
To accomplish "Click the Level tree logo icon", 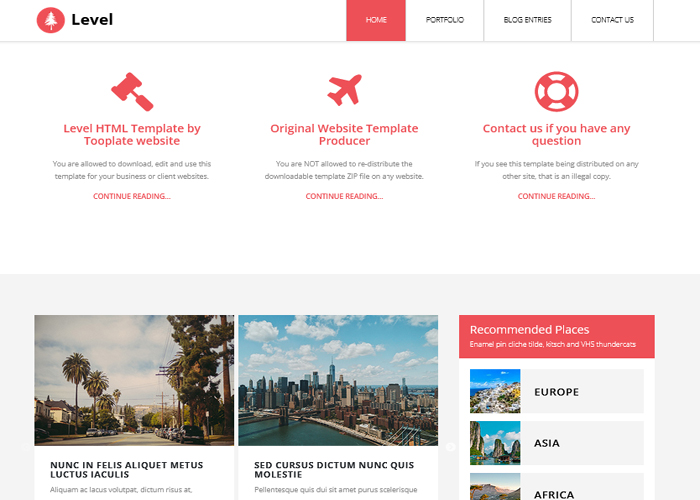I will 50,20.
